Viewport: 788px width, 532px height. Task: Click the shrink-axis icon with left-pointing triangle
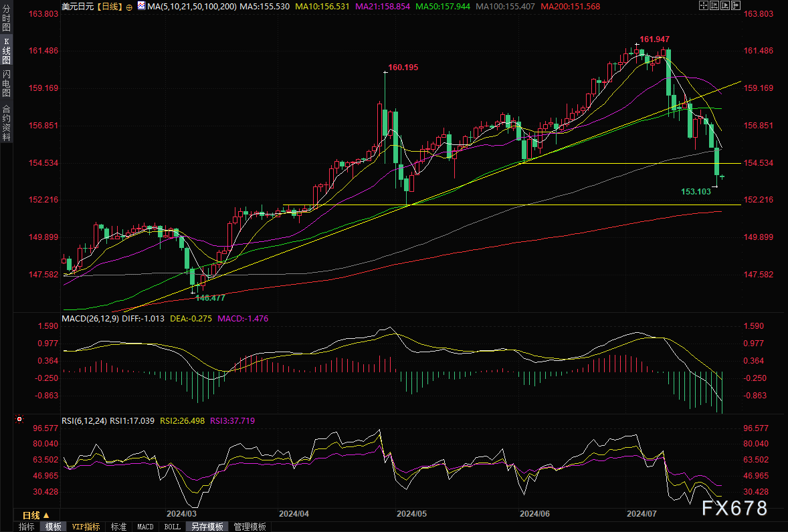pos(714,5)
